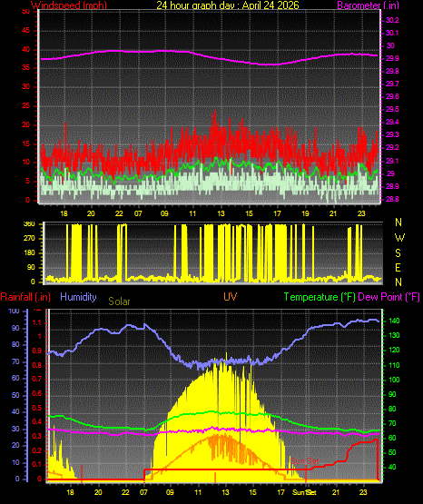Click 140 on the temperature axis
The width and height of the screenshot is (423, 504).
pyautogui.click(x=394, y=321)
